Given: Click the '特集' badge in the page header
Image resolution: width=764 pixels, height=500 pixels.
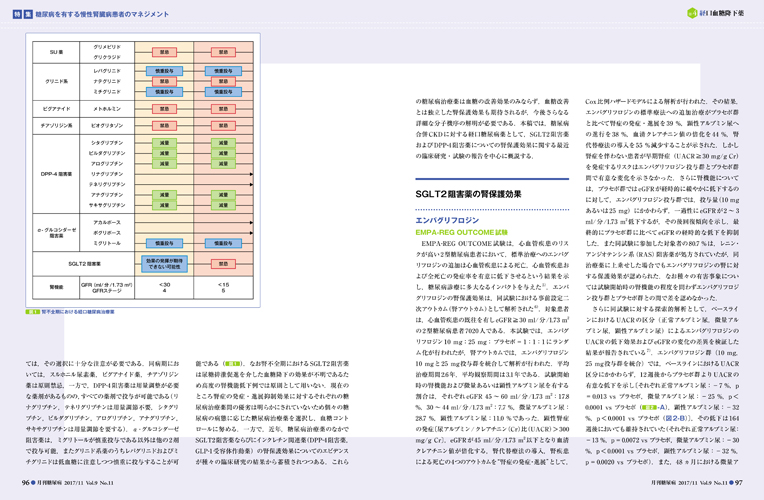Looking at the screenshot, I should coord(22,14).
